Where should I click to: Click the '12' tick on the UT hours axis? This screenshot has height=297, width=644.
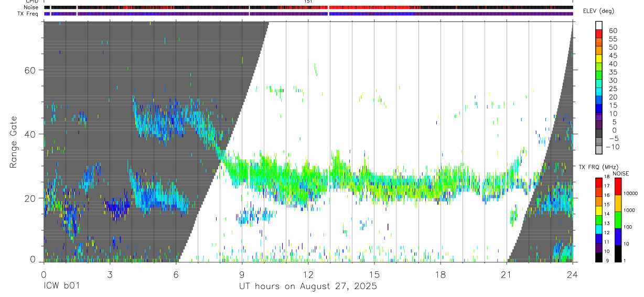click(x=308, y=273)
